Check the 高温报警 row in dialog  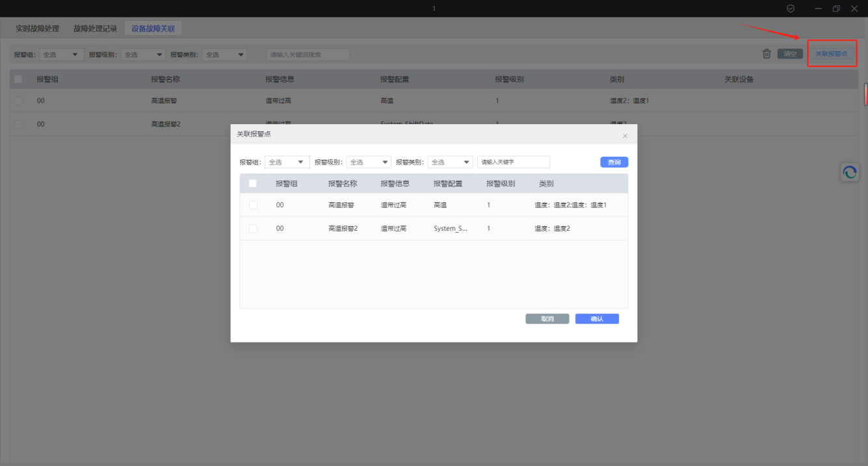(253, 205)
